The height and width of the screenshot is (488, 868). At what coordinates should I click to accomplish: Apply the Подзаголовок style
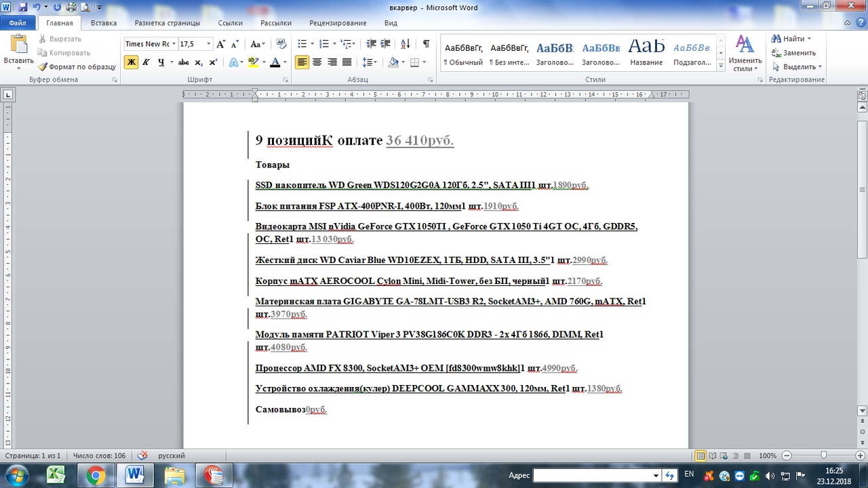coord(692,54)
